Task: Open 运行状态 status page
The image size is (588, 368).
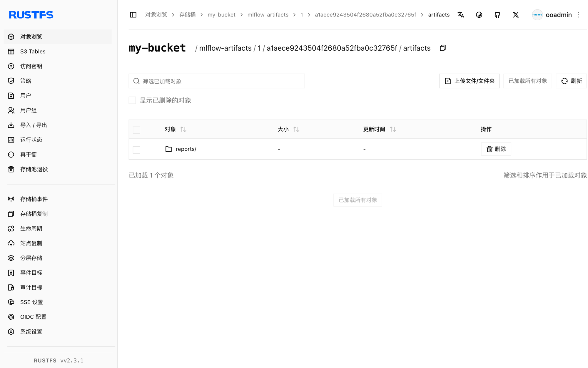Action: pyautogui.click(x=58, y=140)
